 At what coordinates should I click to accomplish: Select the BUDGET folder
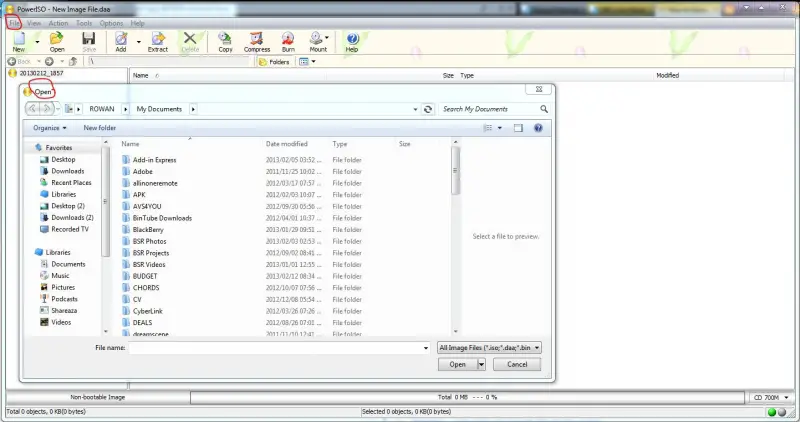point(145,276)
